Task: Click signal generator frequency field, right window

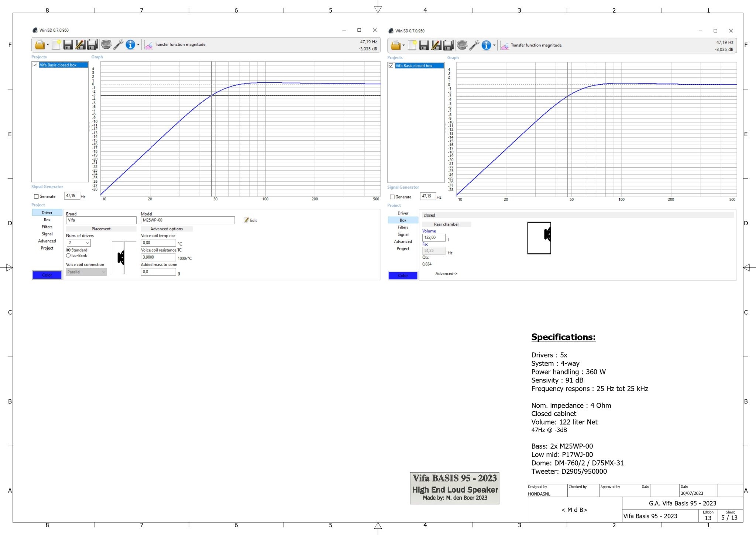Action: click(428, 196)
